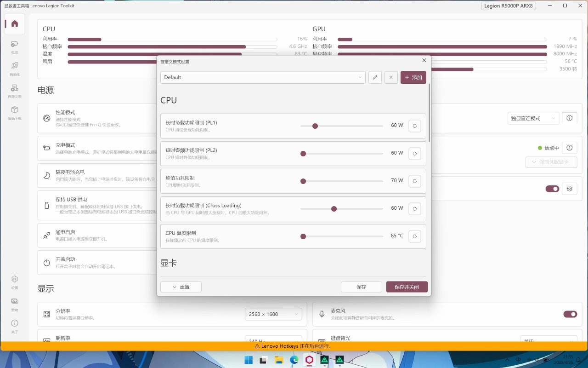Click the info icon beside 独显直连模式

tap(570, 118)
